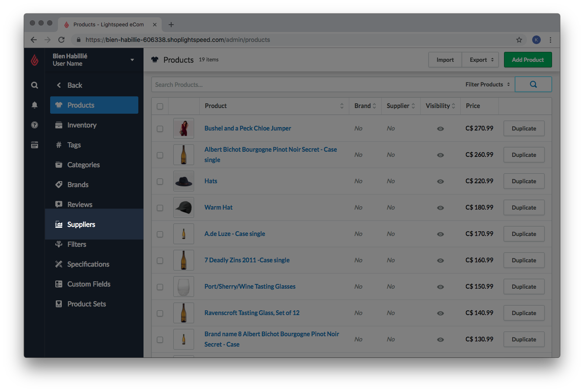Click the Lightspeed flame logo in the sidebar
The width and height of the screenshot is (584, 392).
click(35, 60)
